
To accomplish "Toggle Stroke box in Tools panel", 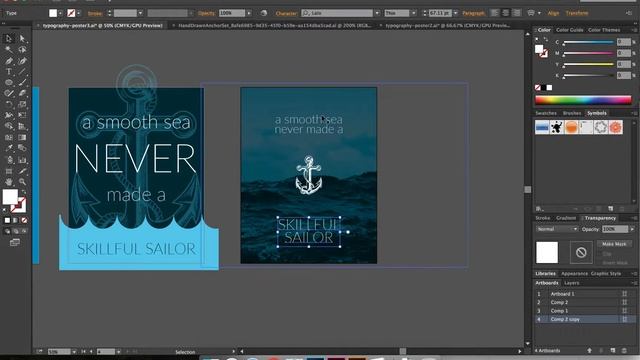I will pos(19,206).
